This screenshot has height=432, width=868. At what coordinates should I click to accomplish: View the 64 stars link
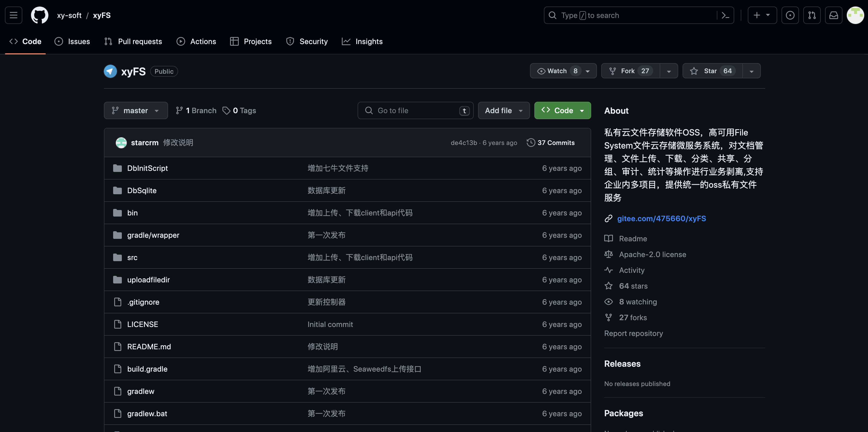[633, 286]
